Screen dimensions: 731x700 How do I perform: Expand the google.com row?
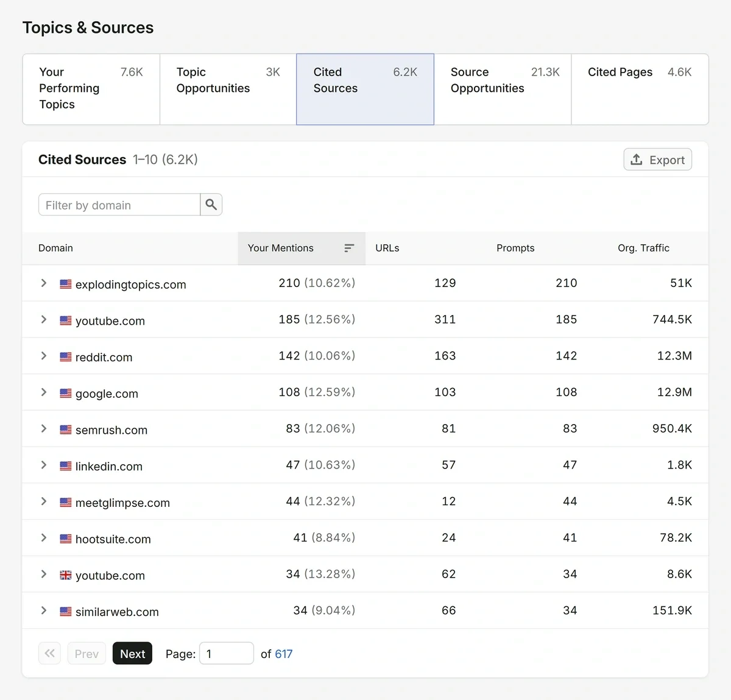click(44, 392)
